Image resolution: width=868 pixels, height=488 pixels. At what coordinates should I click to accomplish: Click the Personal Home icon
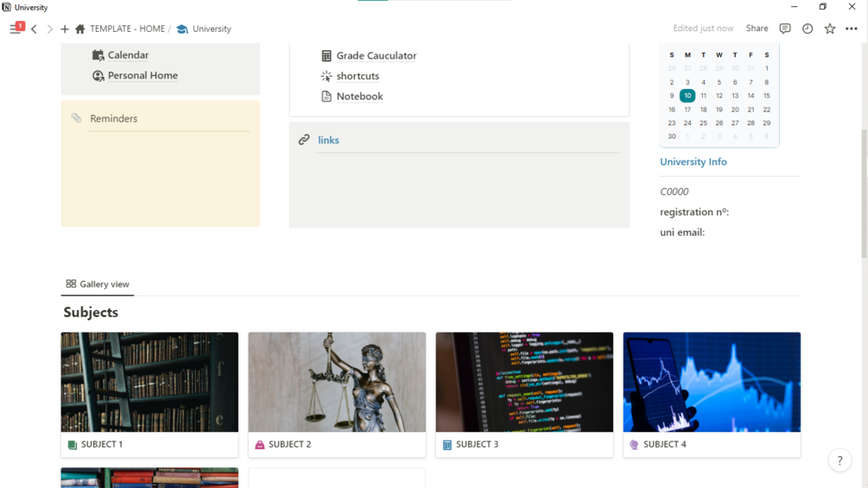(x=98, y=76)
